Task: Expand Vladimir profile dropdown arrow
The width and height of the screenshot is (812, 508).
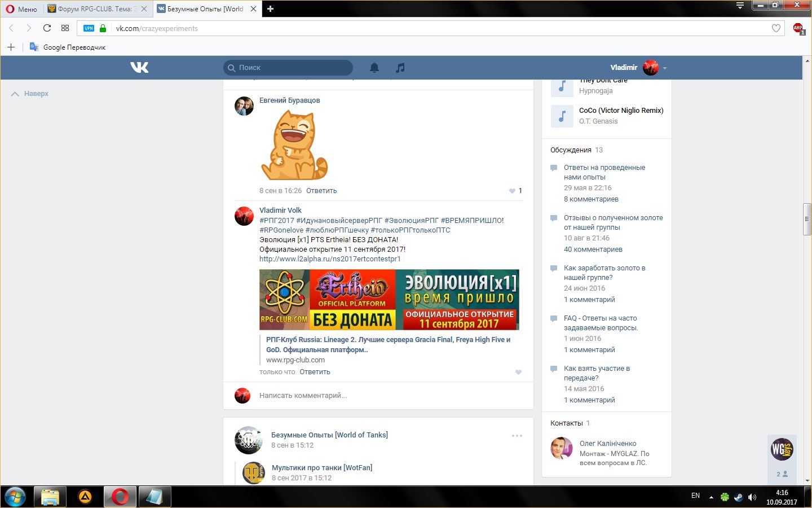Action: 665,68
